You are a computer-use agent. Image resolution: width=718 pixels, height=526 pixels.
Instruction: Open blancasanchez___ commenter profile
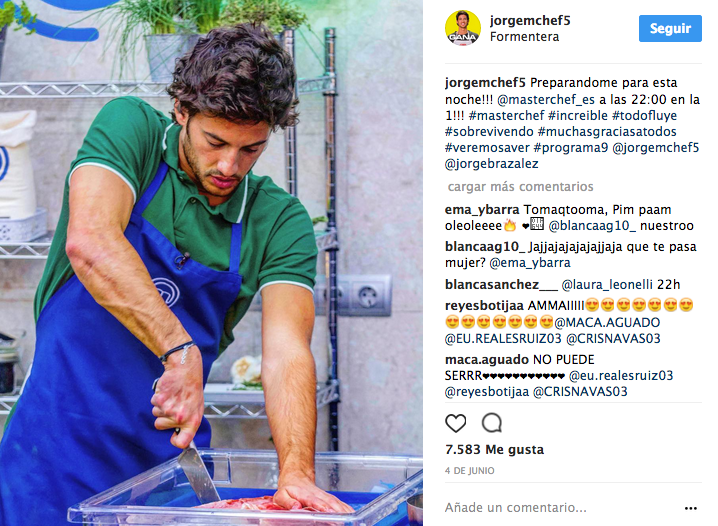[501, 284]
